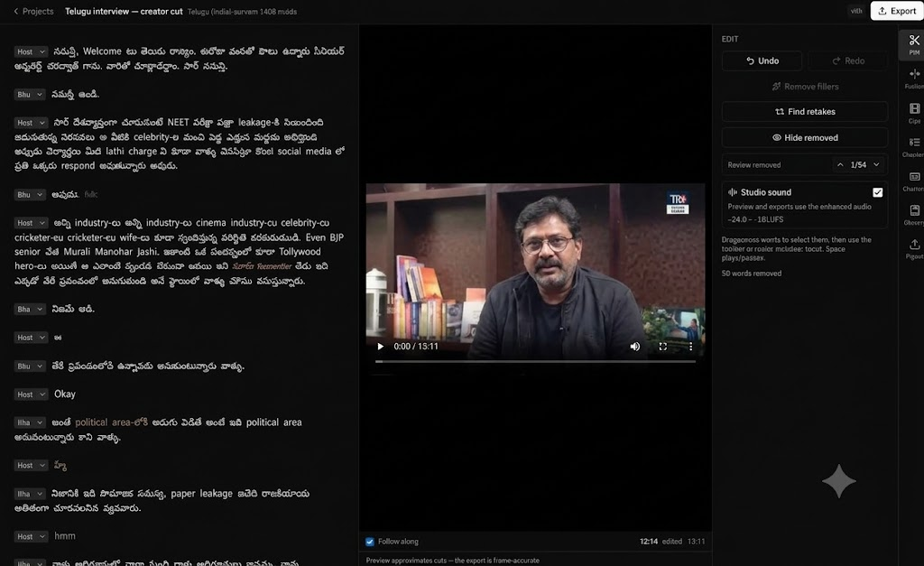Click the word 'NEET' in transcript

coord(178,122)
